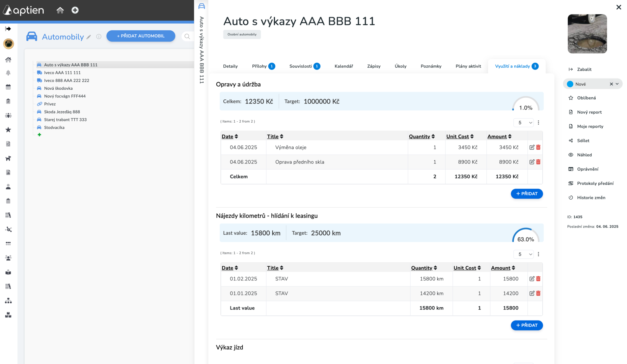Open Historie změn
The image size is (627, 364).
click(x=587, y=198)
